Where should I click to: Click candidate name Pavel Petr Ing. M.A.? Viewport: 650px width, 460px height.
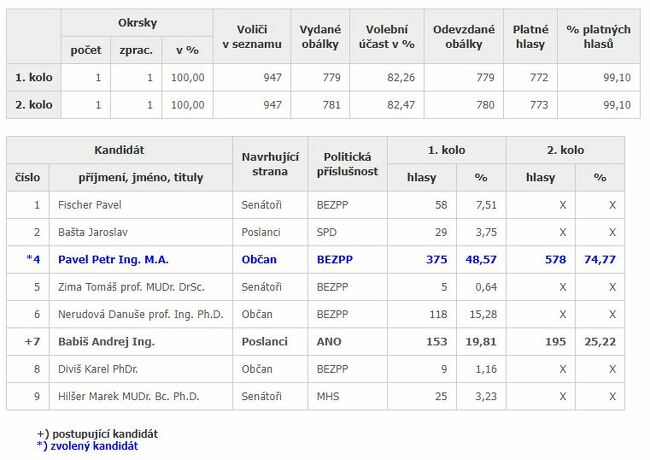click(x=113, y=259)
